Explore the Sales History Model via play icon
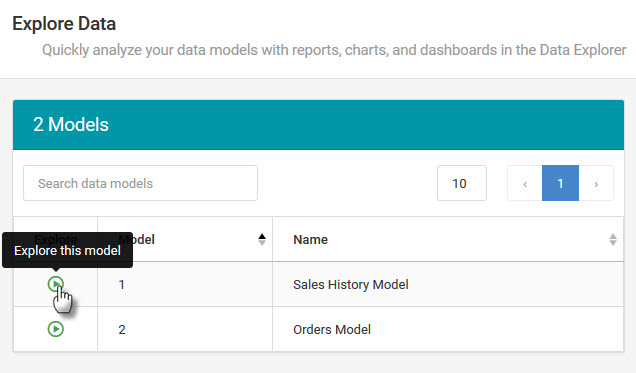 pyautogui.click(x=56, y=284)
